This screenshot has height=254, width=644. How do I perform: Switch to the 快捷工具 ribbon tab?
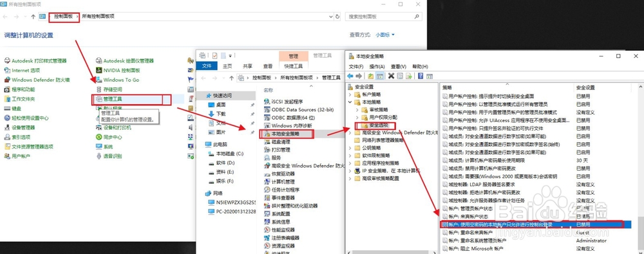[x=293, y=66]
